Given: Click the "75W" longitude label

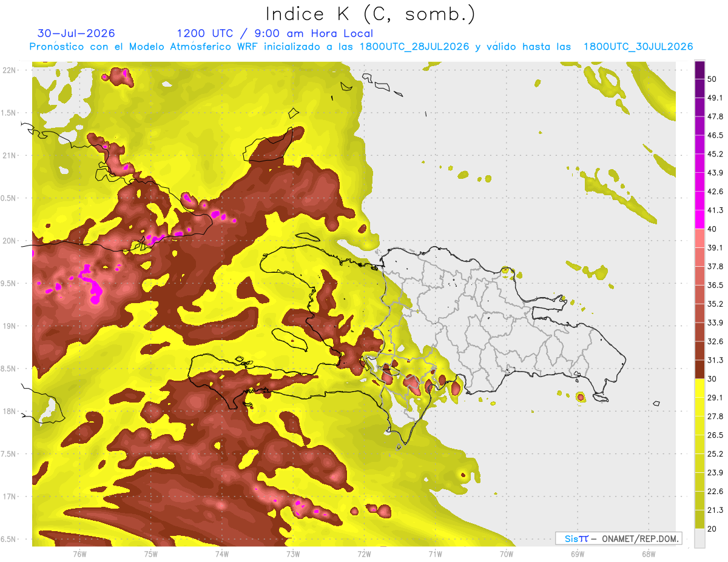Looking at the screenshot, I should click(151, 554).
